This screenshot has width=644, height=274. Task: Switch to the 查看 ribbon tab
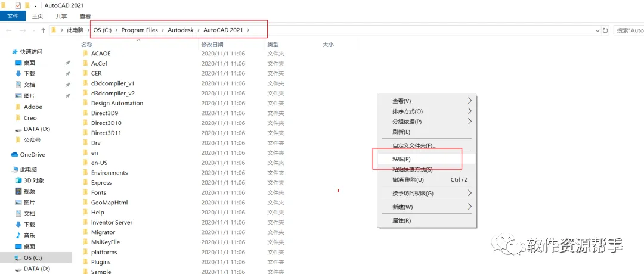(85, 17)
